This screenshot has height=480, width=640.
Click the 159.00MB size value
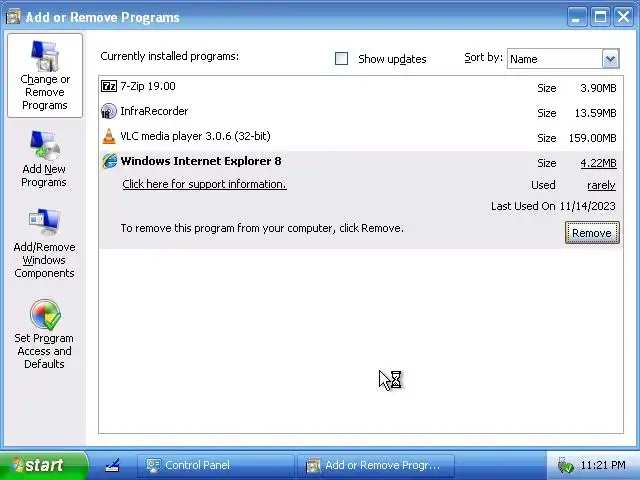pyautogui.click(x=592, y=138)
